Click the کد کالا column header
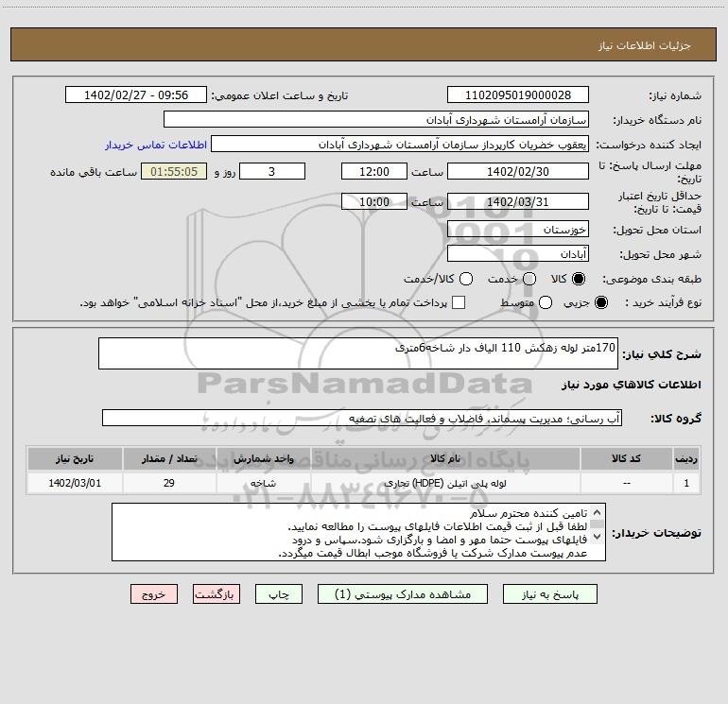 (626, 458)
